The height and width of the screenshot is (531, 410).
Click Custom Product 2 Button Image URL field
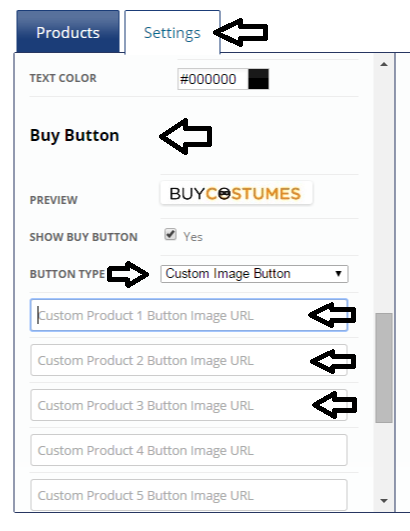(189, 360)
